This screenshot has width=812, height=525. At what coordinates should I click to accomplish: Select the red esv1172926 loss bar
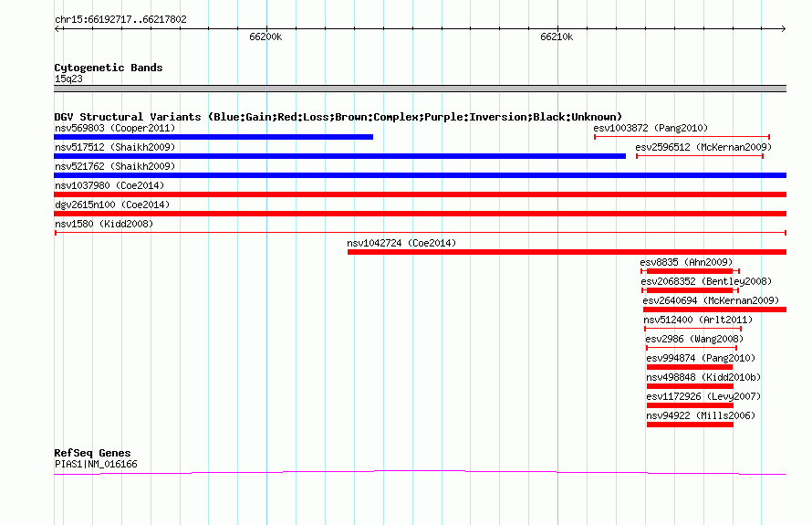coord(690,405)
